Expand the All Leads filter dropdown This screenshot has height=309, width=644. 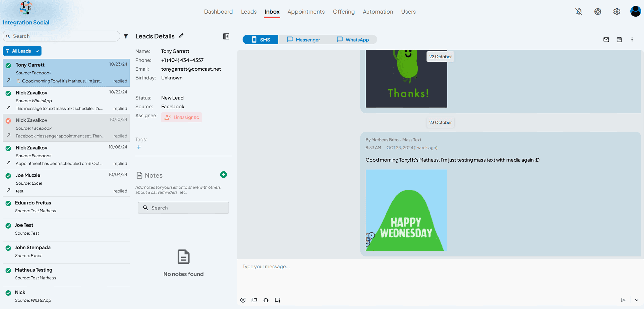coord(22,51)
